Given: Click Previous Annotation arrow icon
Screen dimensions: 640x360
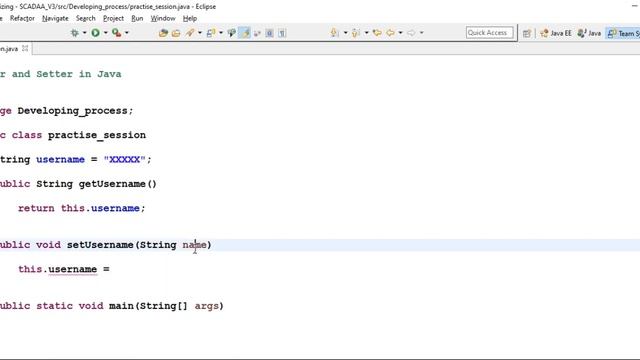Looking at the screenshot, I should (x=356, y=33).
